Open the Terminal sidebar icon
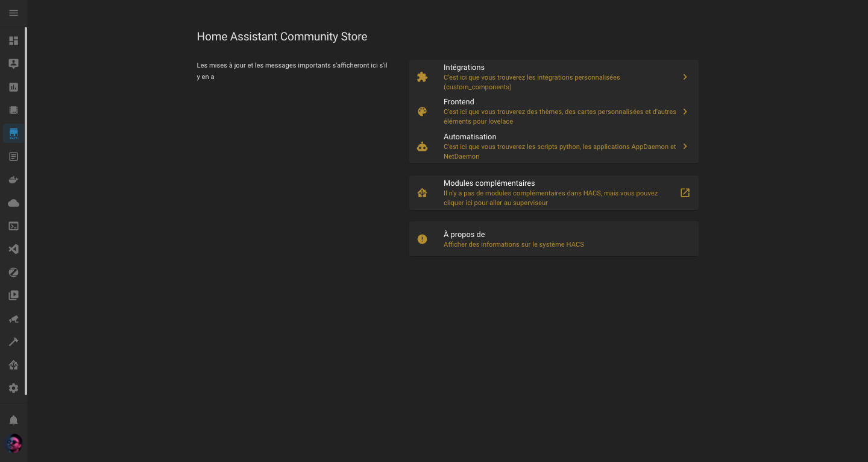Image resolution: width=868 pixels, height=462 pixels. pyautogui.click(x=13, y=226)
